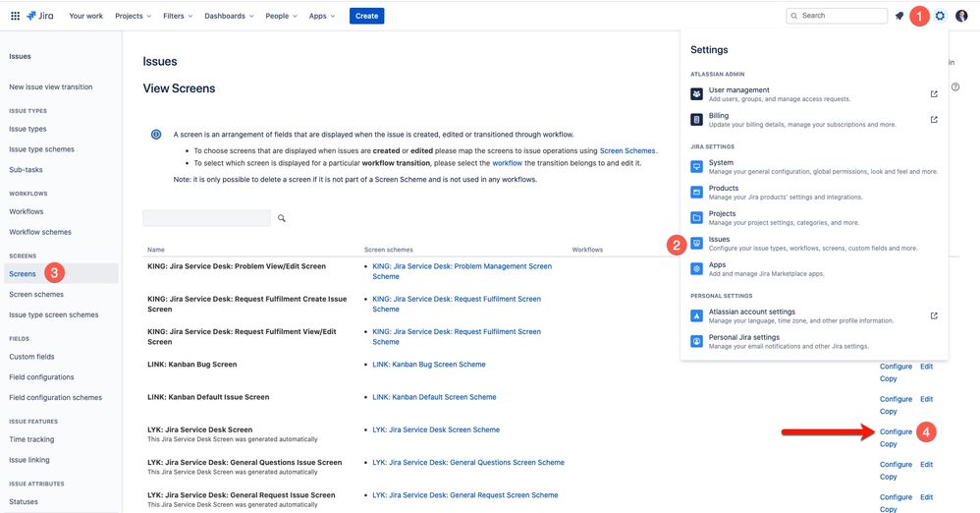The height and width of the screenshot is (513, 980).
Task: Open the Screen Schemes link in description
Action: click(x=627, y=150)
